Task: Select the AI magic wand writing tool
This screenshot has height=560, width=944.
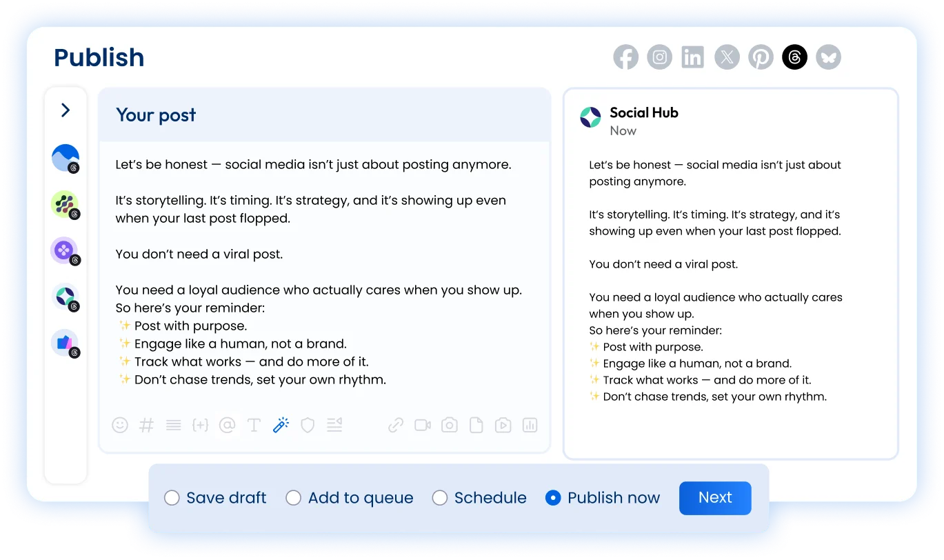Action: (281, 425)
